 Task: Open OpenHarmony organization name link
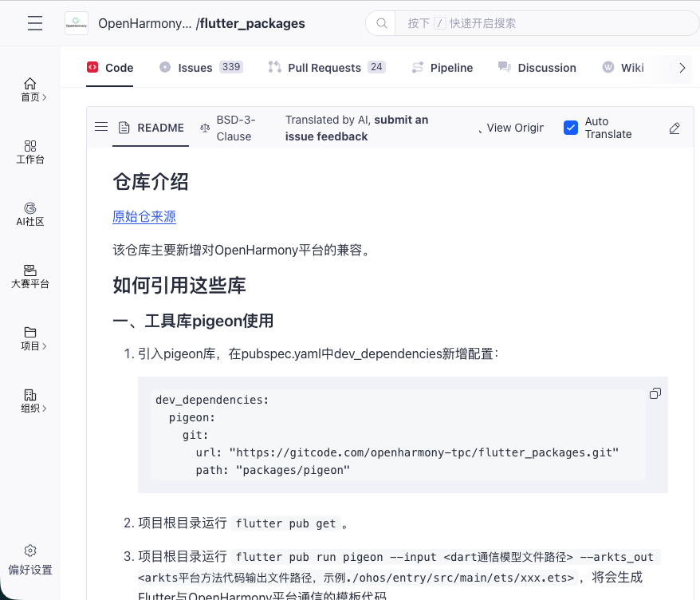(x=144, y=24)
